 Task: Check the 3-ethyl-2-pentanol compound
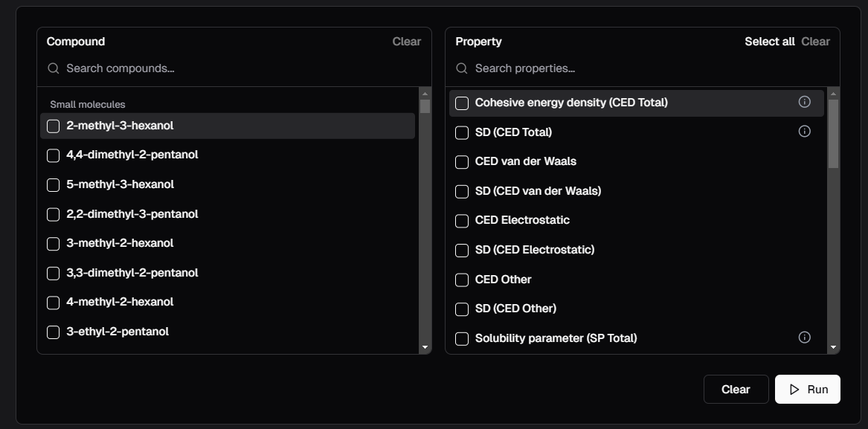coord(54,332)
